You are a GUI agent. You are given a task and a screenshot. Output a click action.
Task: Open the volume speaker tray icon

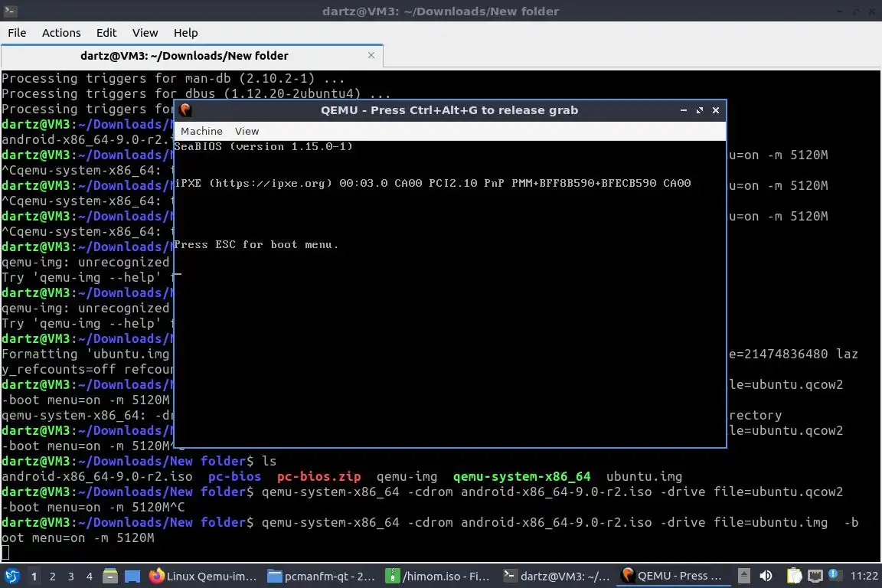pos(766,576)
